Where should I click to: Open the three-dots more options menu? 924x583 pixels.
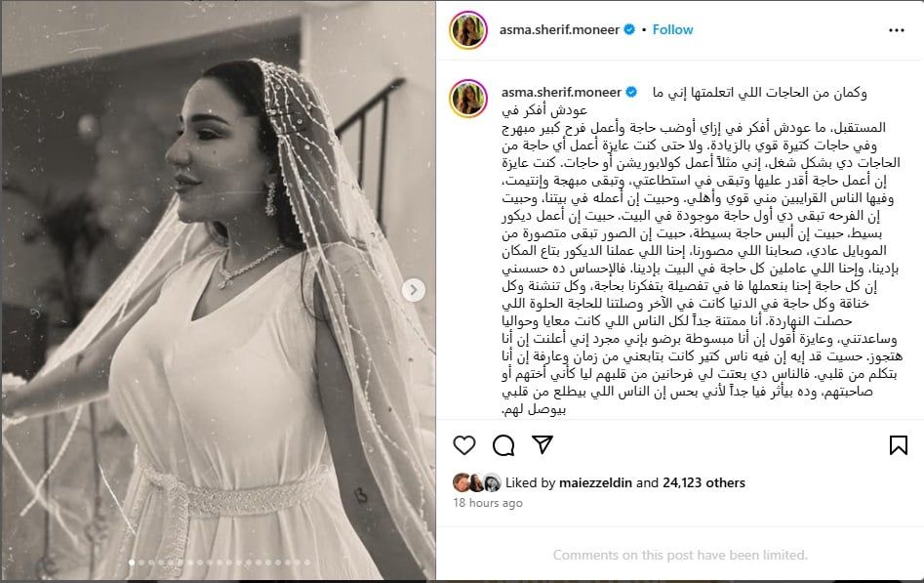[897, 30]
